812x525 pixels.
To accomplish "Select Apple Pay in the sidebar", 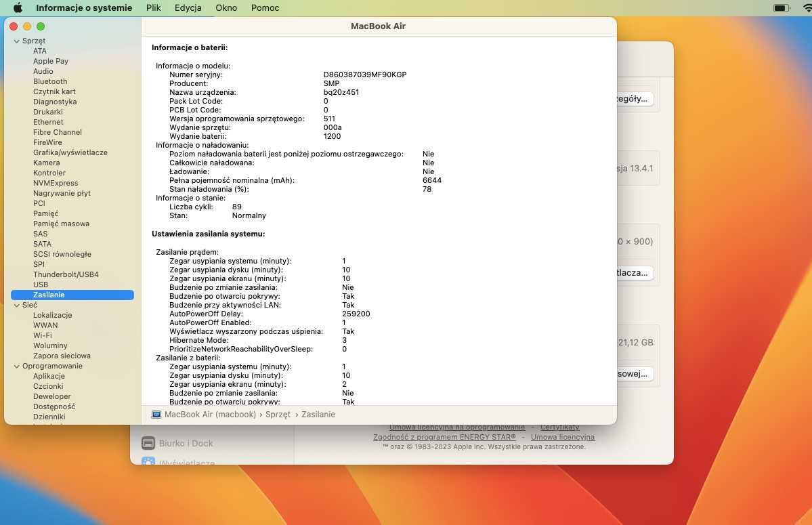I will pyautogui.click(x=51, y=61).
